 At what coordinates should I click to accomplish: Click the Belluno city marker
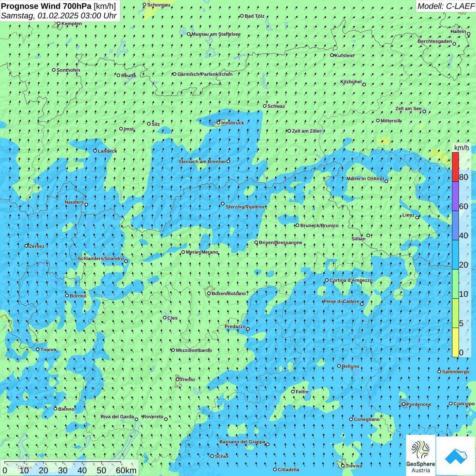tap(339, 366)
